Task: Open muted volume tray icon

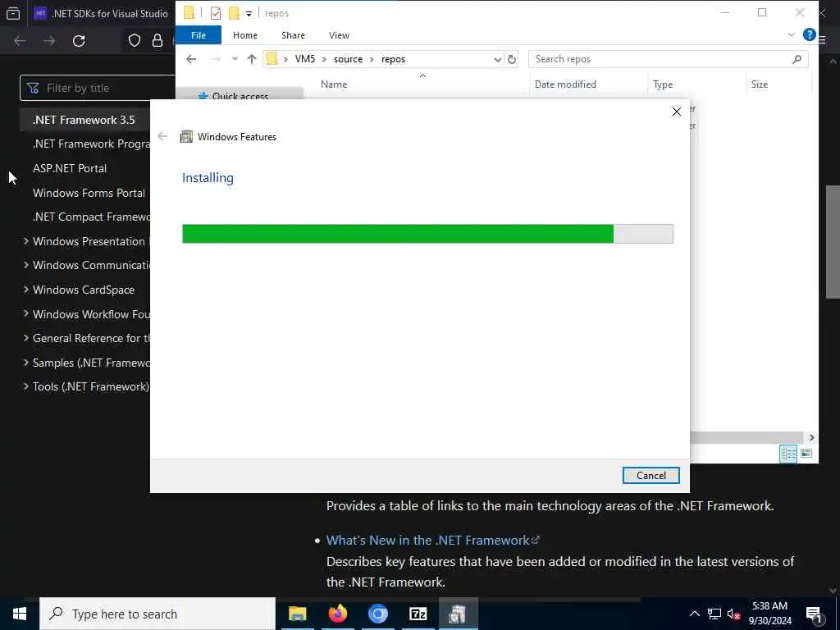Action: [734, 614]
